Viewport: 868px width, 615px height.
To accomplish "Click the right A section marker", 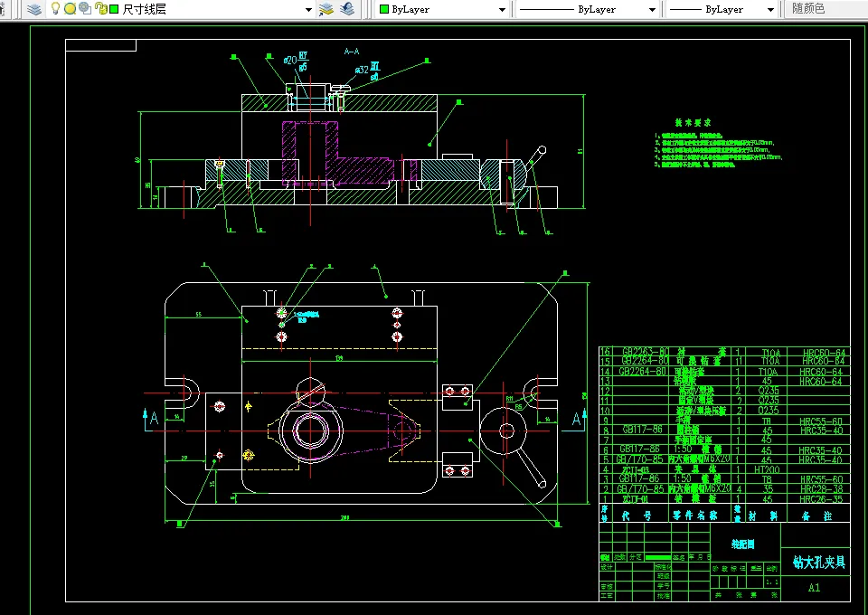I will tap(576, 419).
